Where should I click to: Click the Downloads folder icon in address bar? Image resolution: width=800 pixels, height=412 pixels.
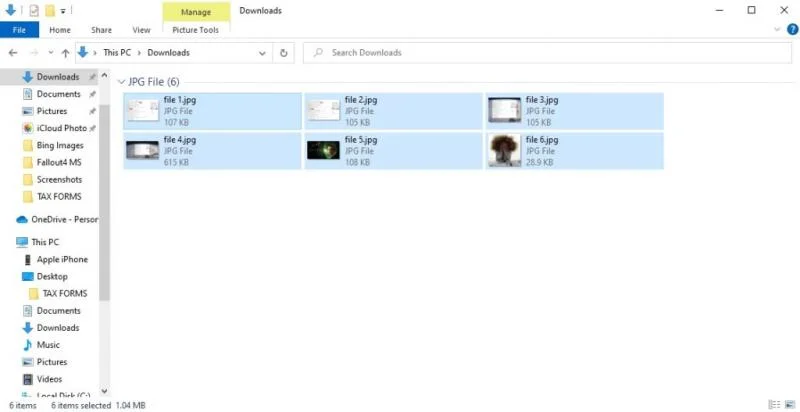click(83, 52)
